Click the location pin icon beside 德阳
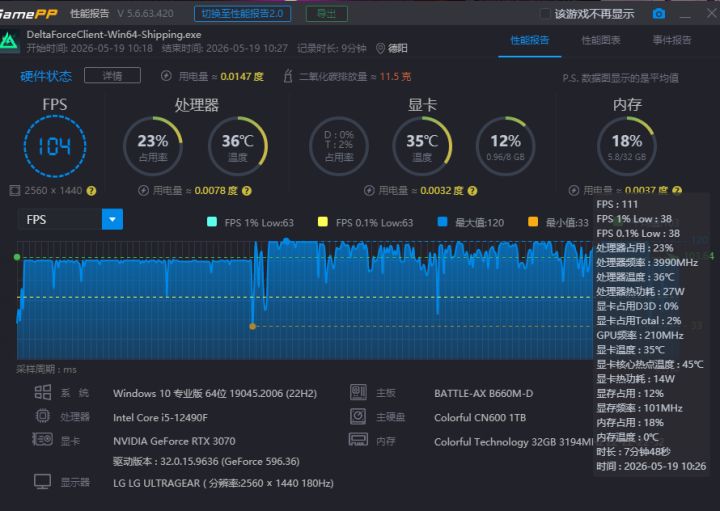720x511 pixels. coord(380,48)
